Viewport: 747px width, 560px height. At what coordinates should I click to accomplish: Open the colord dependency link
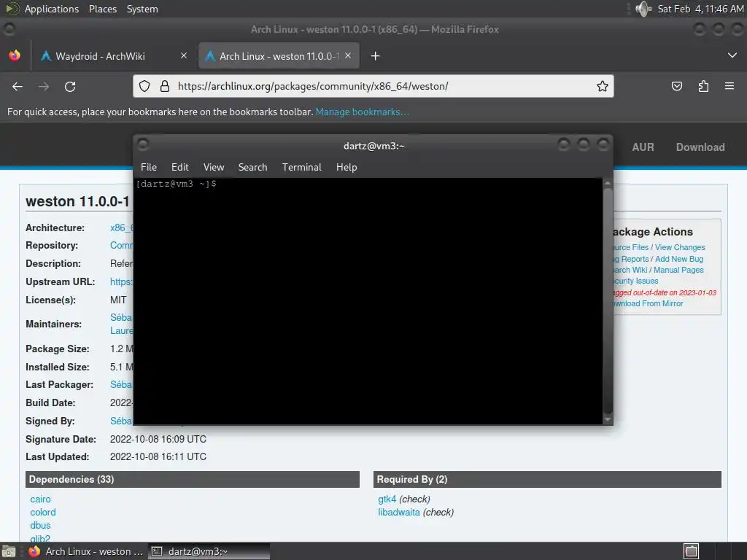point(43,513)
